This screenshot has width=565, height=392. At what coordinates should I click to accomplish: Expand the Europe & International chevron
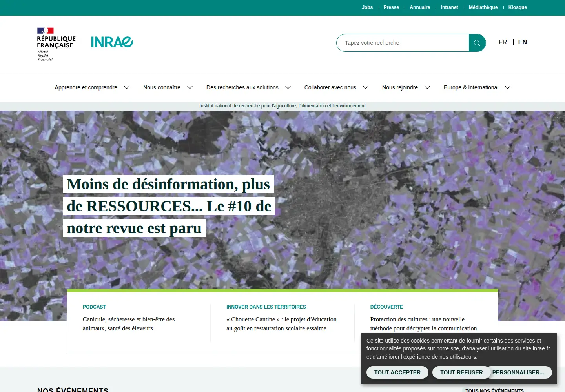coord(508,87)
